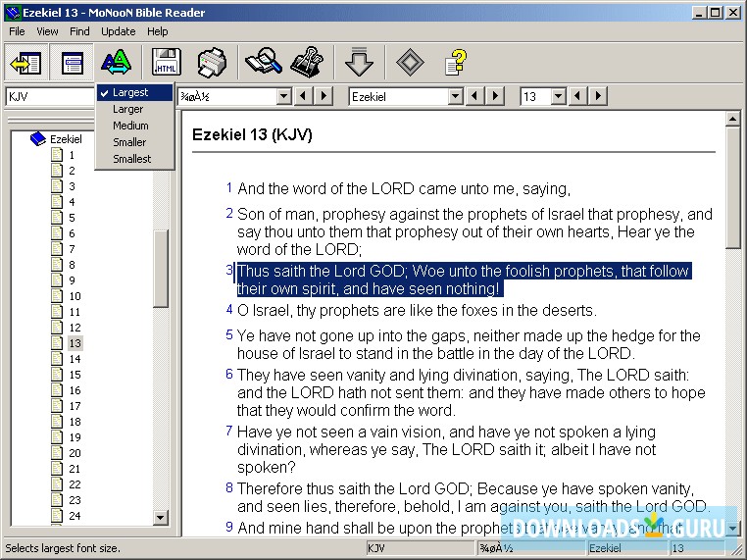
Task: Open search with the magnifier icon
Action: (x=263, y=63)
